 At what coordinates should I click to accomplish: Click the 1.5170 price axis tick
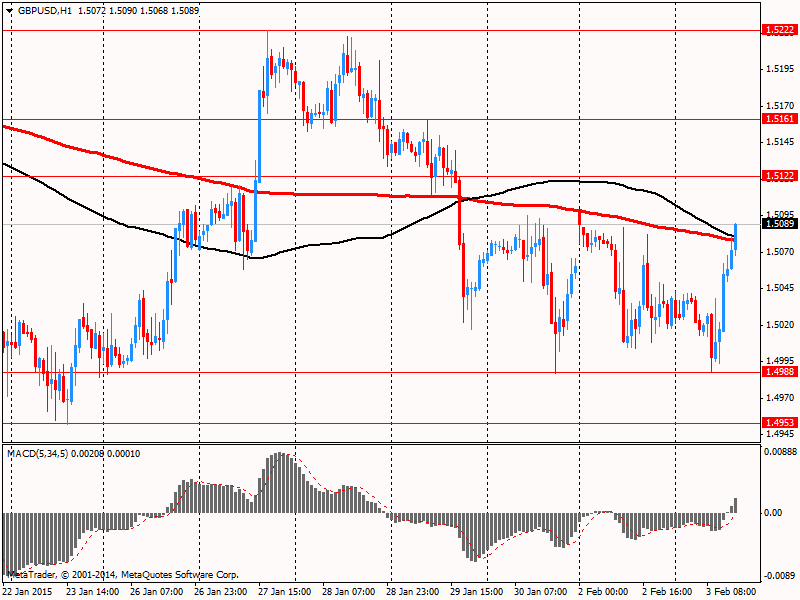click(781, 106)
